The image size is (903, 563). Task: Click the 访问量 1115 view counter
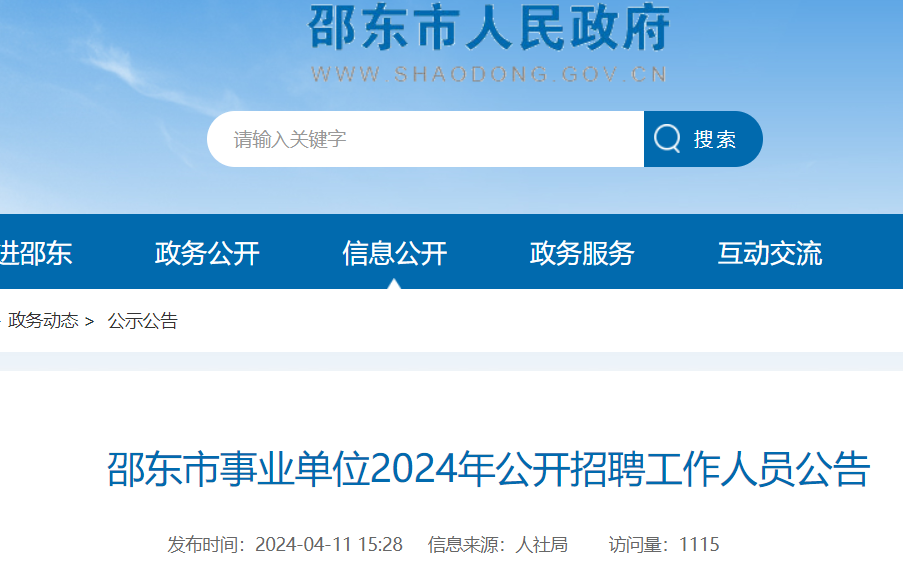[663, 545]
